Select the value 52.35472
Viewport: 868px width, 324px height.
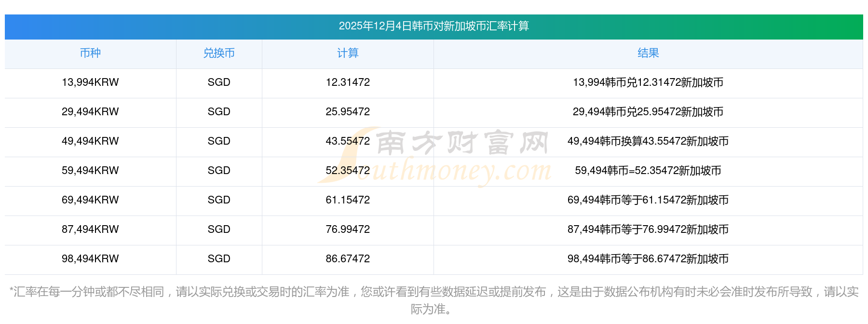(348, 171)
